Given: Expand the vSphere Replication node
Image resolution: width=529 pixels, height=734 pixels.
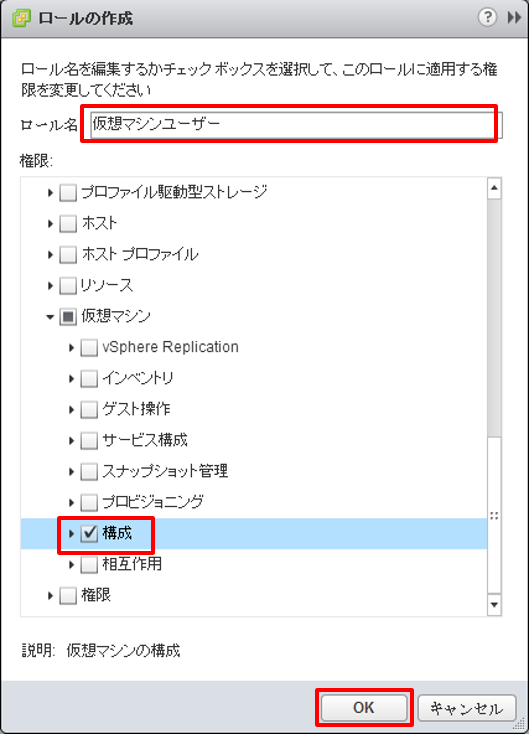Looking at the screenshot, I should [x=72, y=347].
